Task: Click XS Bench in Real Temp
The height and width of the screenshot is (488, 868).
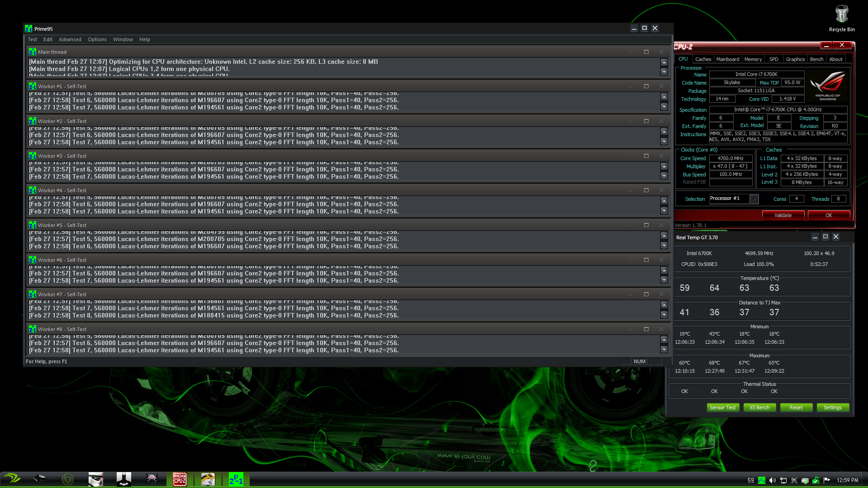Action: click(x=759, y=407)
